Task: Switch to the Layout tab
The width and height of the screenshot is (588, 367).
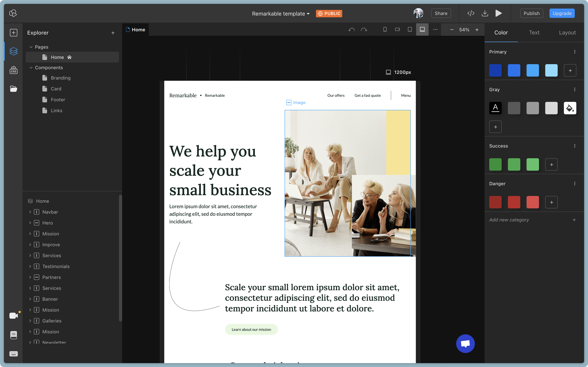Action: 567,32
